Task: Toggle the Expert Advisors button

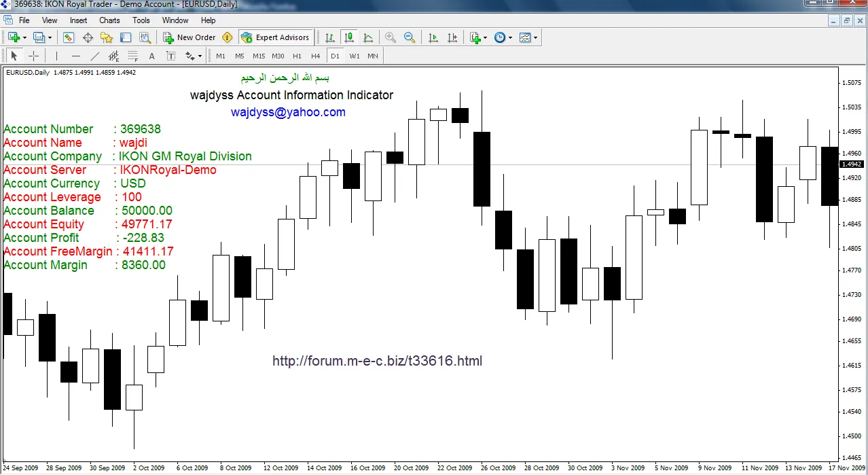Action: [276, 37]
